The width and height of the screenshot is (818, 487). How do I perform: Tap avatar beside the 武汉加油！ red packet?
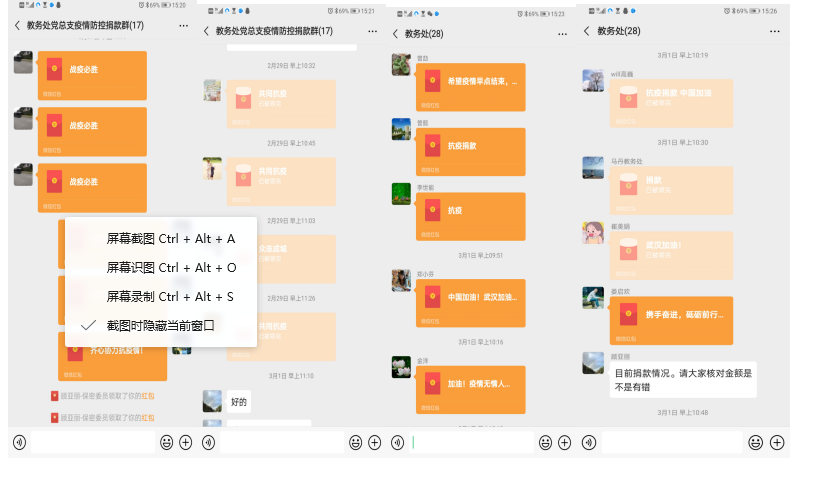tap(593, 233)
